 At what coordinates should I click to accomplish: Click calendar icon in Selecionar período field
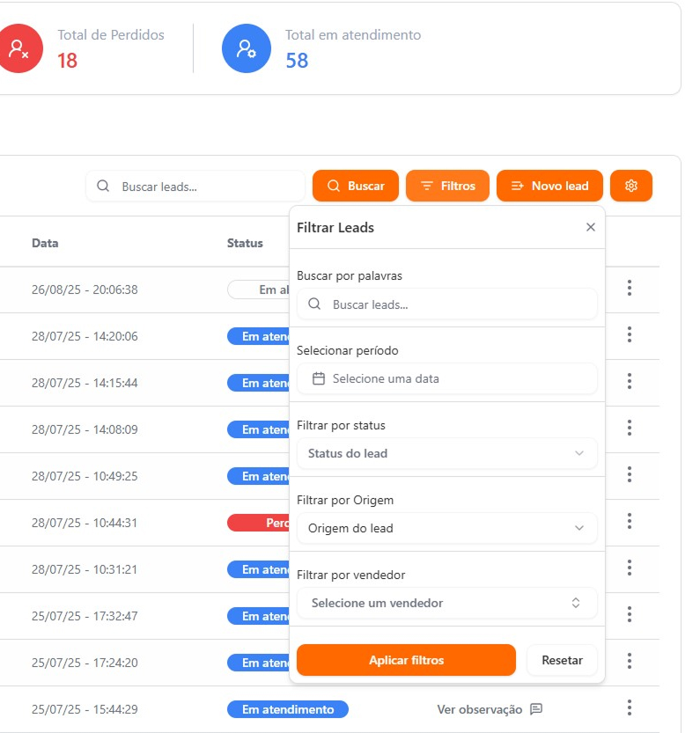click(x=319, y=378)
